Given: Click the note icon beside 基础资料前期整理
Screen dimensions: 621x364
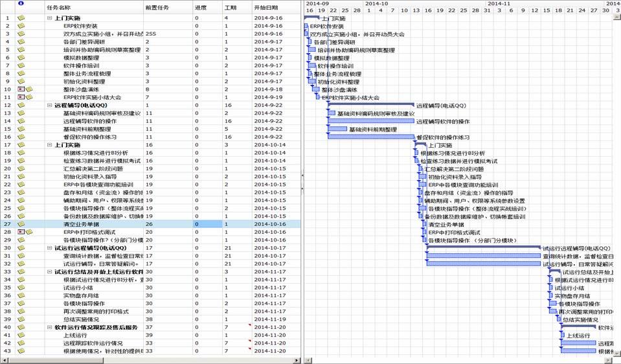Looking at the screenshot, I should pos(21,129).
